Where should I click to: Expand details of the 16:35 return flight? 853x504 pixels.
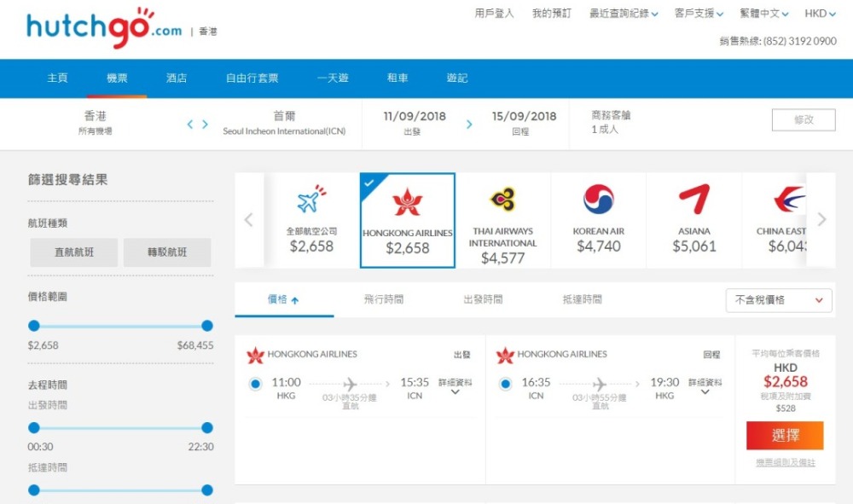point(705,386)
